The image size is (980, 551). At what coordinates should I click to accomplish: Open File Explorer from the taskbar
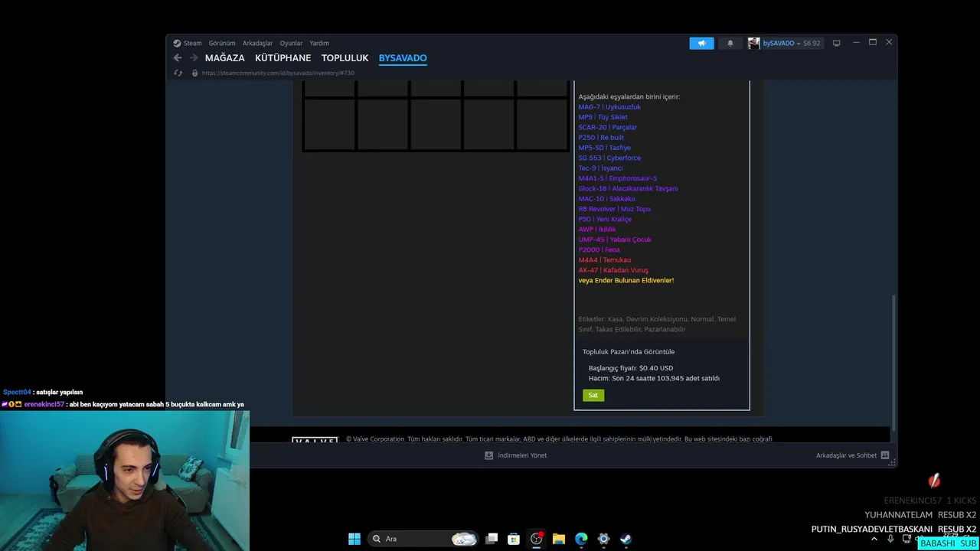click(x=559, y=539)
